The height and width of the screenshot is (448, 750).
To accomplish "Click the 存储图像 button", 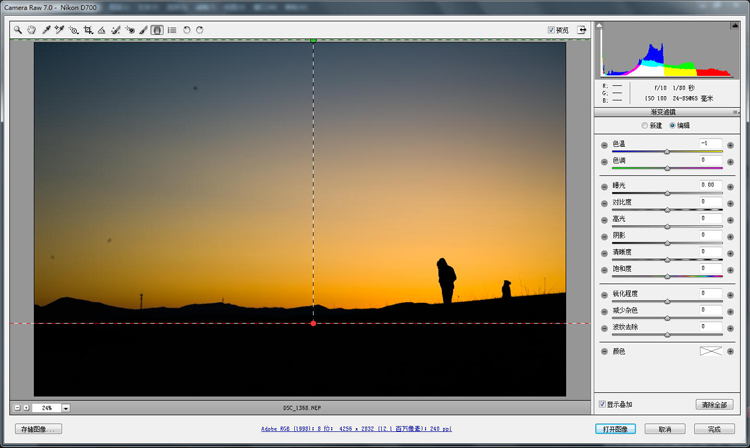I will (x=38, y=429).
